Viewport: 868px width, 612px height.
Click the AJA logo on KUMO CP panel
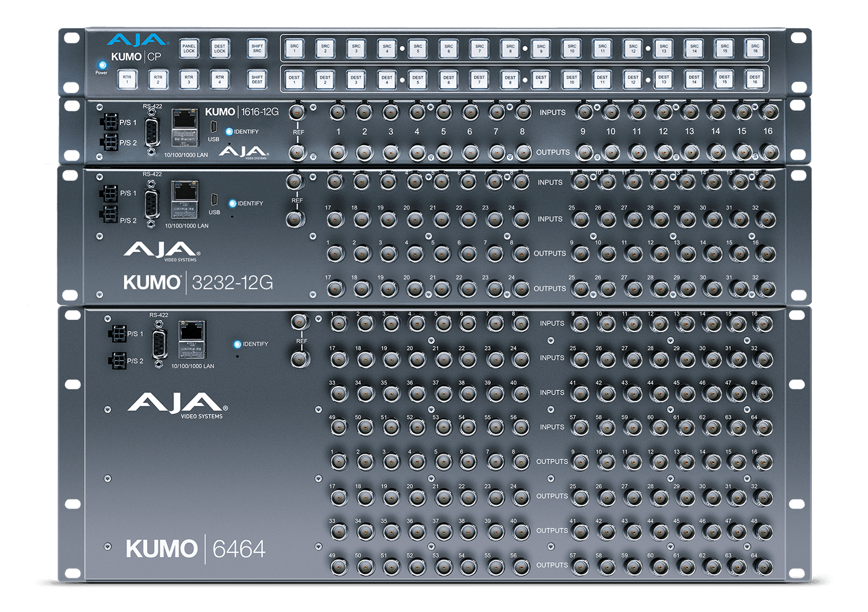[137, 40]
